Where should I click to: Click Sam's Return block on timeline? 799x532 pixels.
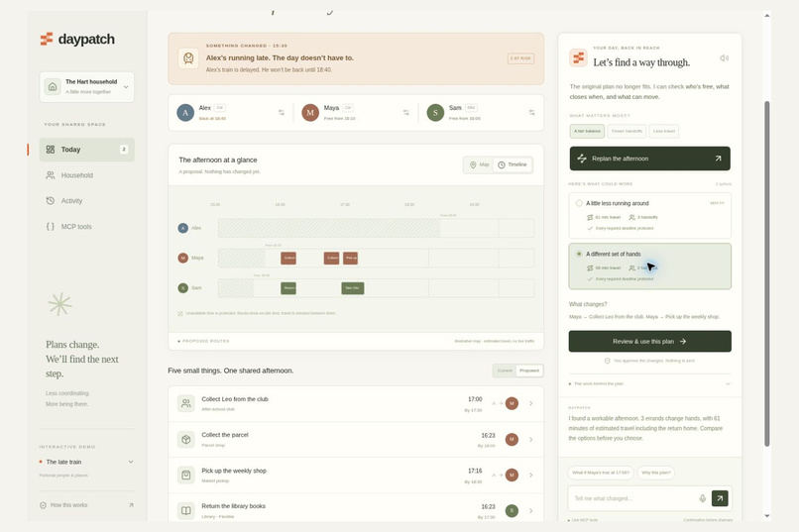click(288, 288)
